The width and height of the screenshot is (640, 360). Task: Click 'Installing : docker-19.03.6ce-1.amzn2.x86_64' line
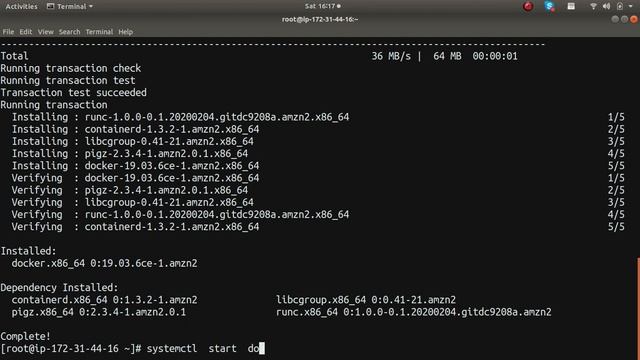(136, 166)
